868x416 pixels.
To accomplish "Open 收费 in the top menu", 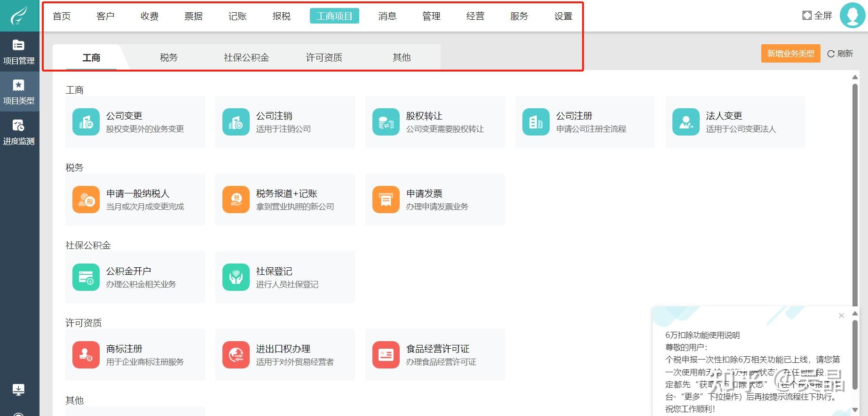I will [x=150, y=16].
